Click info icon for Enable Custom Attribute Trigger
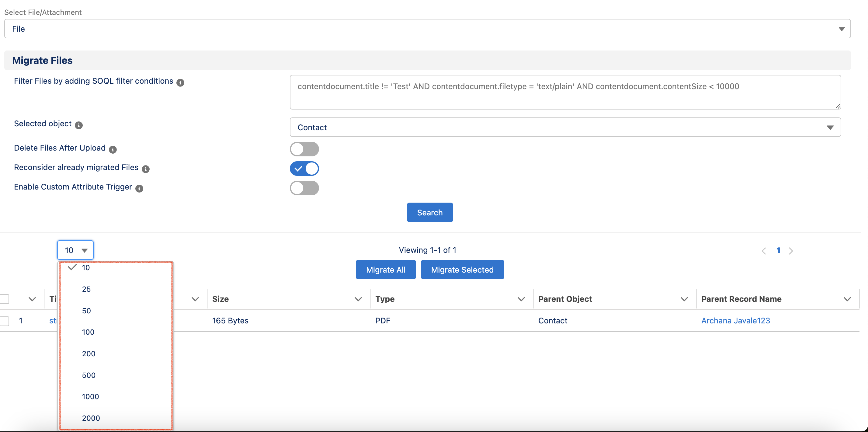This screenshot has width=868, height=432. tap(139, 189)
